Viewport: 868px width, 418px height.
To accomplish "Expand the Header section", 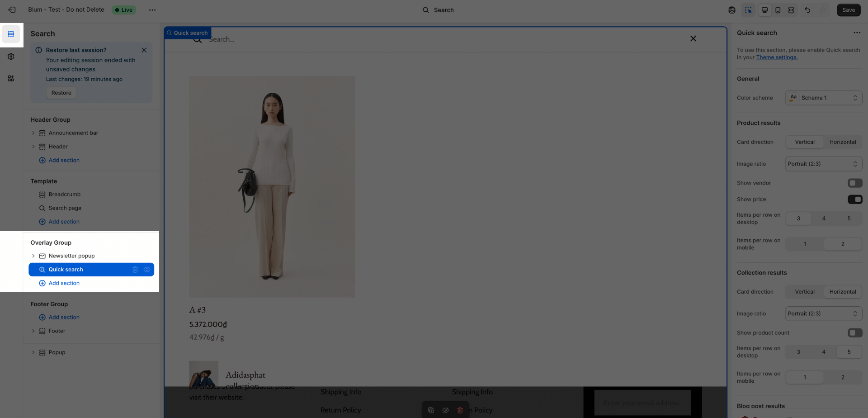I will [x=33, y=146].
